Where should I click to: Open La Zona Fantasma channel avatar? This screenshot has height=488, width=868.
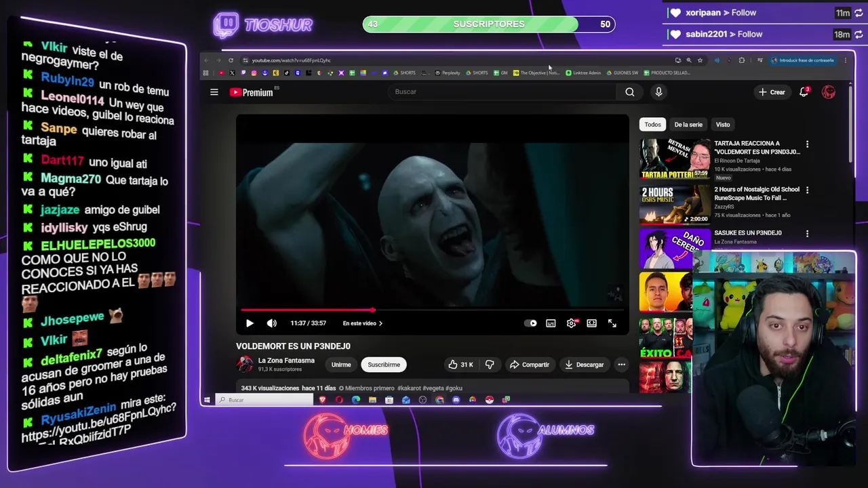[x=245, y=365]
